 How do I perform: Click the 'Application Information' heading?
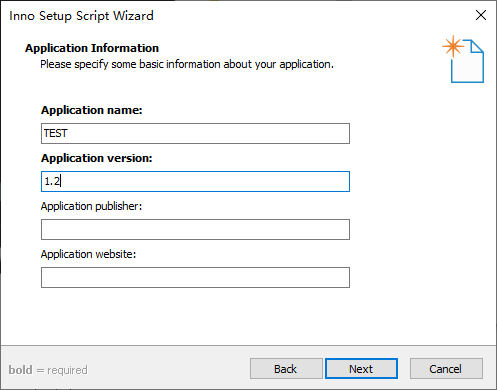(x=92, y=48)
